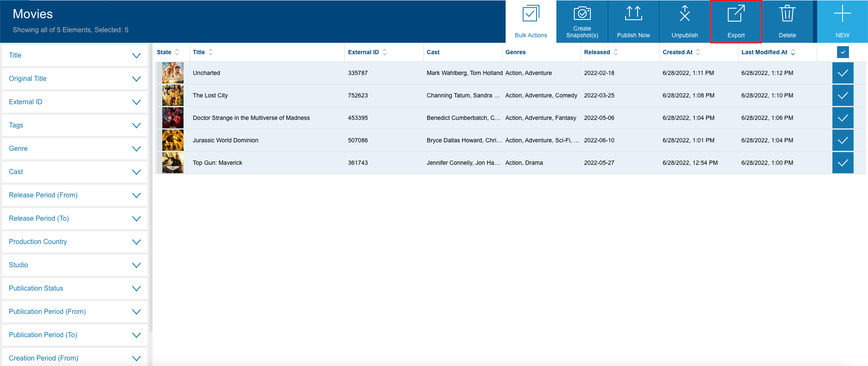Click the Unpublish icon

(x=684, y=13)
